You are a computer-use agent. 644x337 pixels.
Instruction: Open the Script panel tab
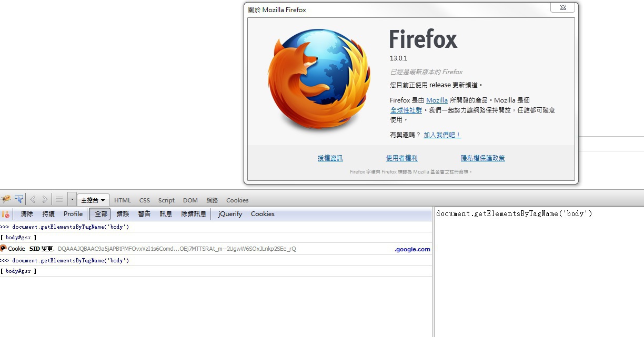(166, 200)
